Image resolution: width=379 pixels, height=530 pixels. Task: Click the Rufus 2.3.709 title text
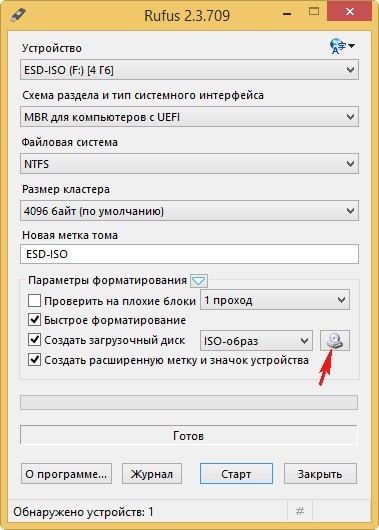tap(187, 16)
